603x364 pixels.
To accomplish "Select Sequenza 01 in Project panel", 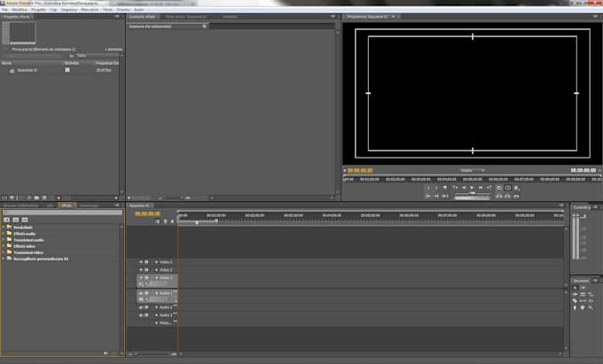I will point(27,70).
